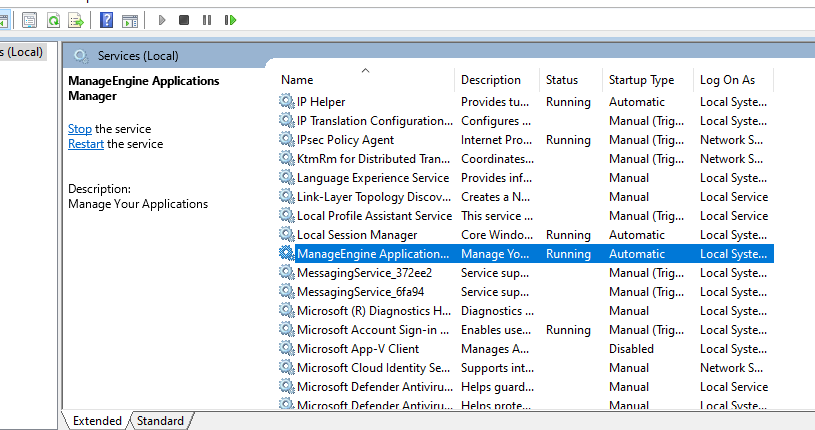Click the gear icon of Local Session Manager
815x430 pixels.
point(286,234)
